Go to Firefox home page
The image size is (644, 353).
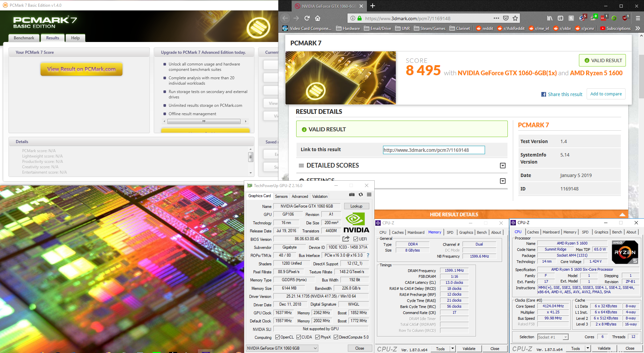click(318, 18)
